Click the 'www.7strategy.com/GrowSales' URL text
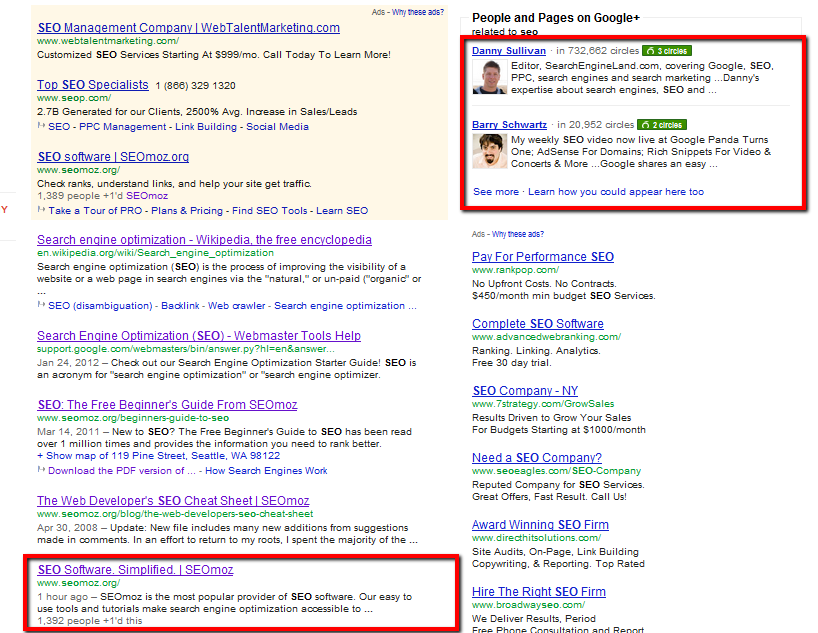818x633 pixels. (x=543, y=404)
